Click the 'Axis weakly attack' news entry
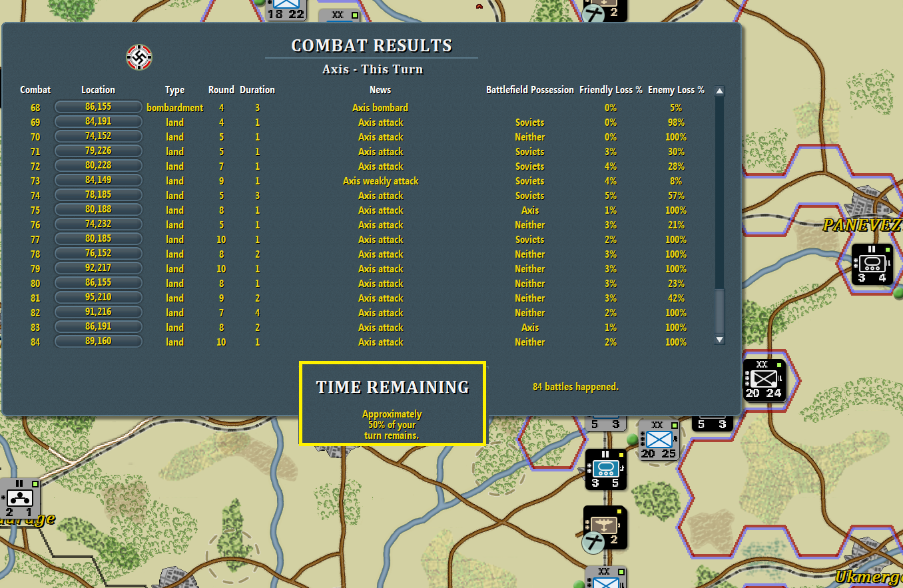 pos(380,180)
